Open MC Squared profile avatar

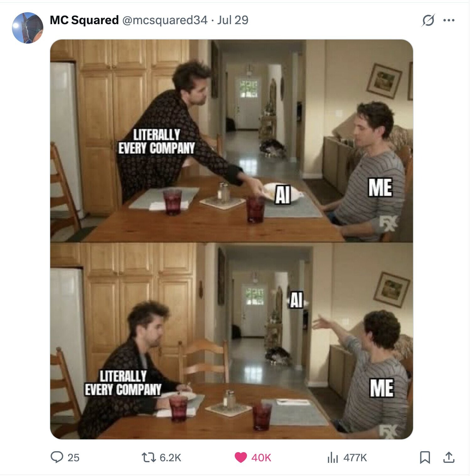pyautogui.click(x=28, y=28)
